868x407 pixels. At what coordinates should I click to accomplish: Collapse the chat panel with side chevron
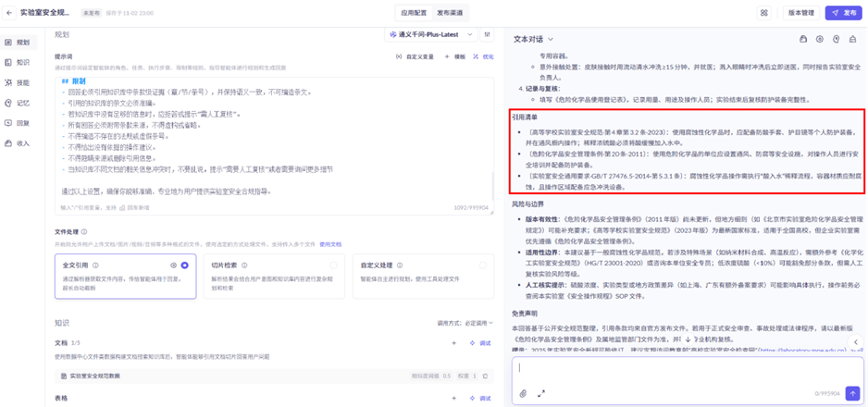[856, 341]
